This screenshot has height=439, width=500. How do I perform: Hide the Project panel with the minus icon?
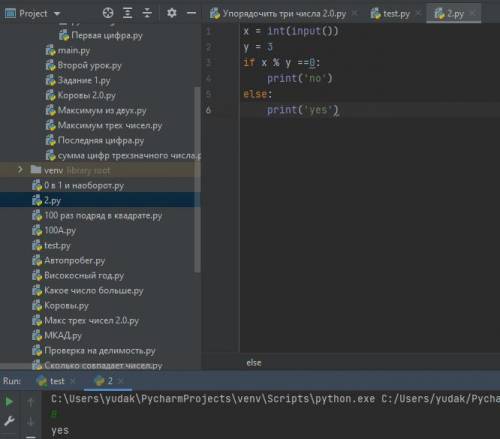[x=191, y=13]
